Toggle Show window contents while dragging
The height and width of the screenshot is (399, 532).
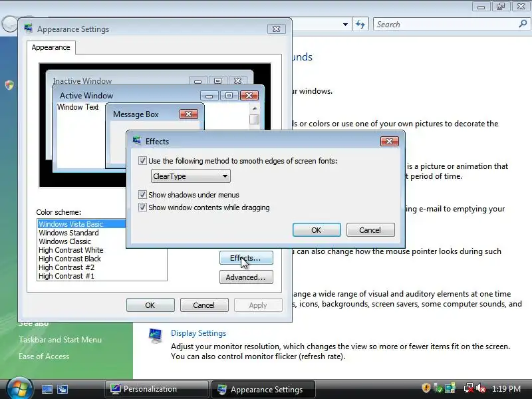pyautogui.click(x=142, y=207)
